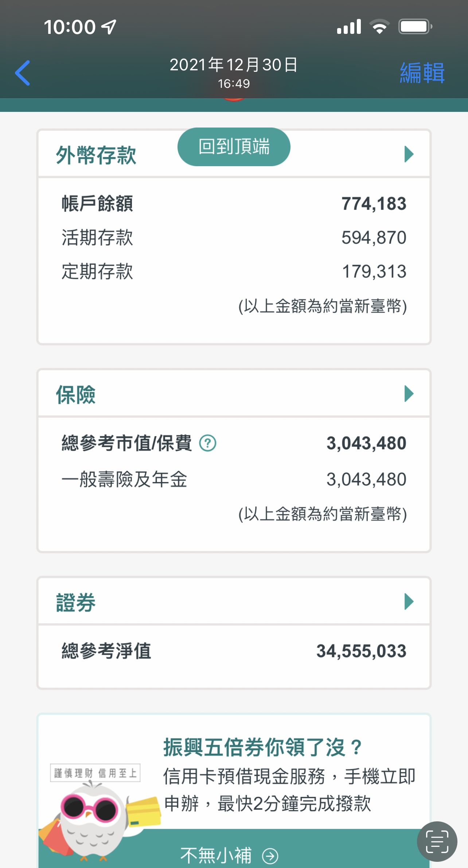Image resolution: width=468 pixels, height=868 pixels.
Task: Tap the scan text icon button
Action: (437, 841)
